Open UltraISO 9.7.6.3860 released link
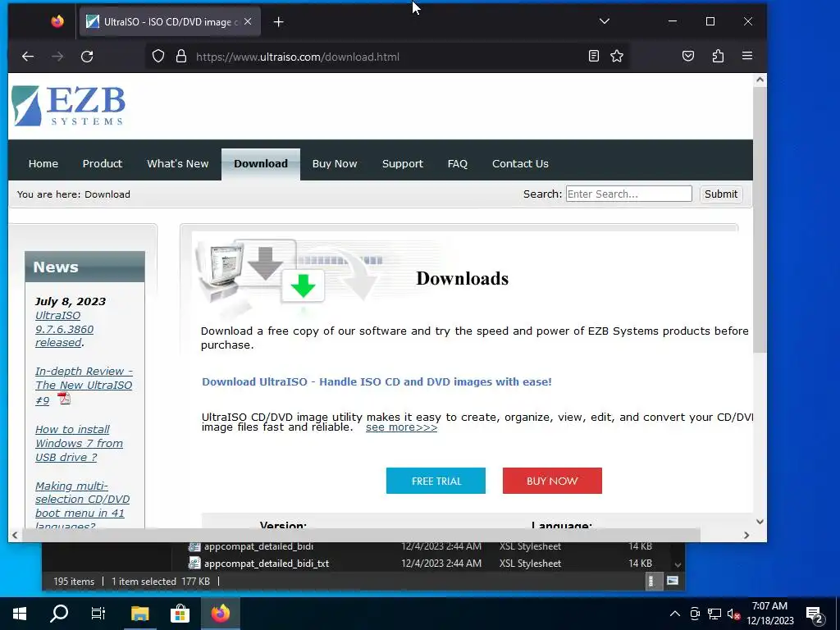This screenshot has width=840, height=630. coord(64,329)
